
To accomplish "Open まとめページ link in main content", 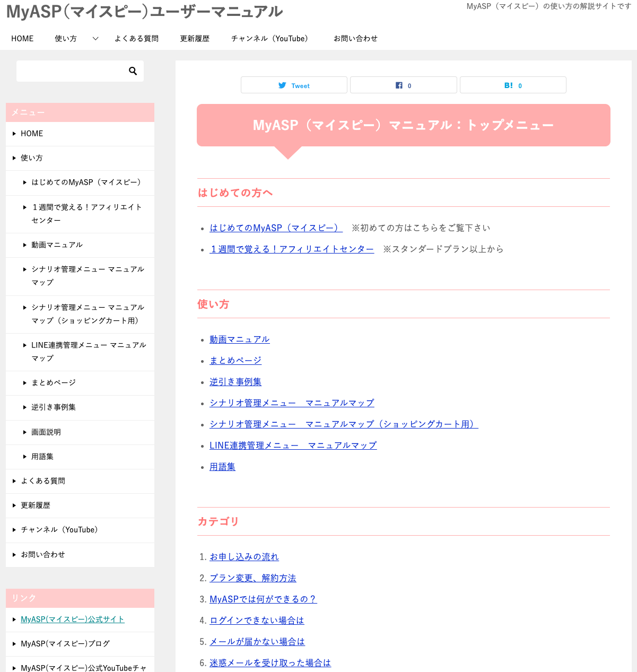I will (x=235, y=361).
